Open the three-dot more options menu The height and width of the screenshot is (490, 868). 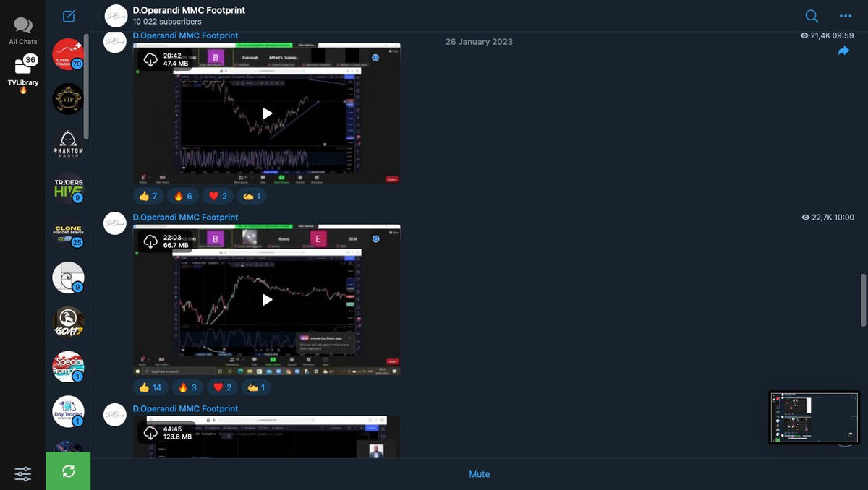click(846, 16)
